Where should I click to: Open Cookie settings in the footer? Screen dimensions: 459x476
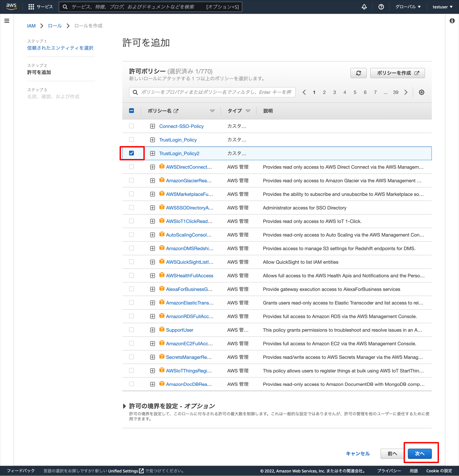tap(439, 471)
